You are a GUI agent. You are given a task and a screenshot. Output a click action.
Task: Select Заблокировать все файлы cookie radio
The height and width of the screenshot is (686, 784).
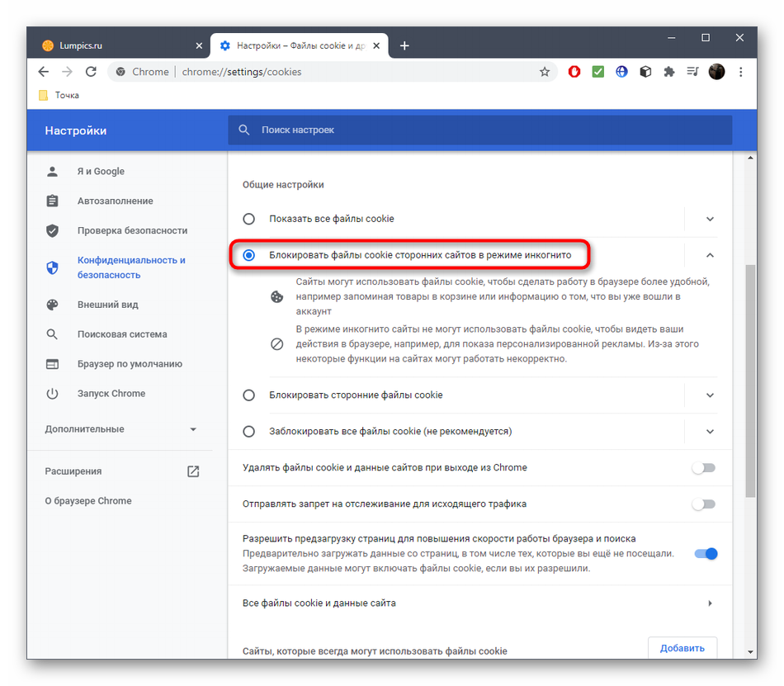(x=248, y=432)
